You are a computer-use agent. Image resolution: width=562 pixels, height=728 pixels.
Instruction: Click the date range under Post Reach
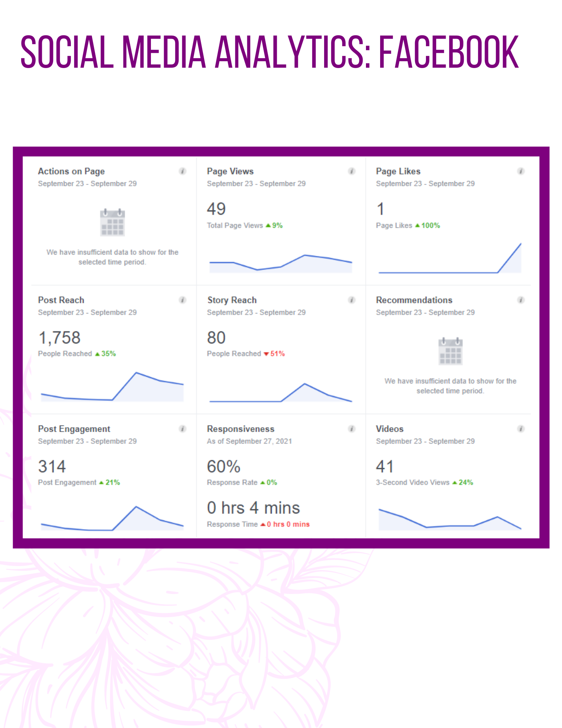click(87, 313)
